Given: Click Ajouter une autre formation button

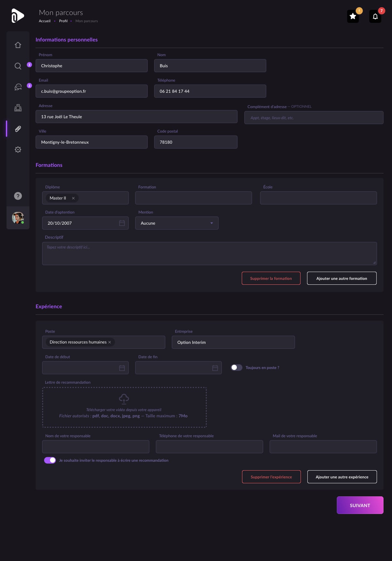Looking at the screenshot, I should 342,278.
